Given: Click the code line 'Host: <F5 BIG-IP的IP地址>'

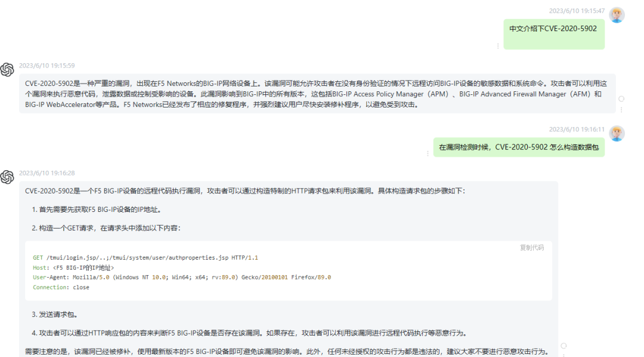Looking at the screenshot, I should (73, 267).
